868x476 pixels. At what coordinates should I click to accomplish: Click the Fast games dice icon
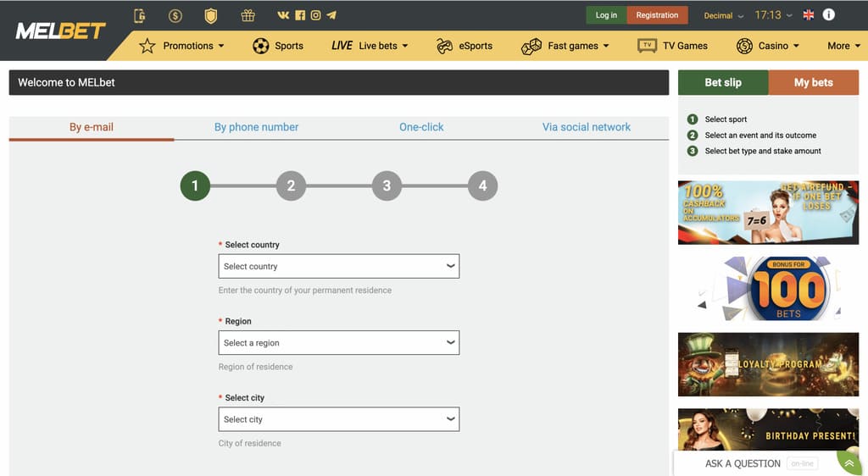tap(531, 47)
